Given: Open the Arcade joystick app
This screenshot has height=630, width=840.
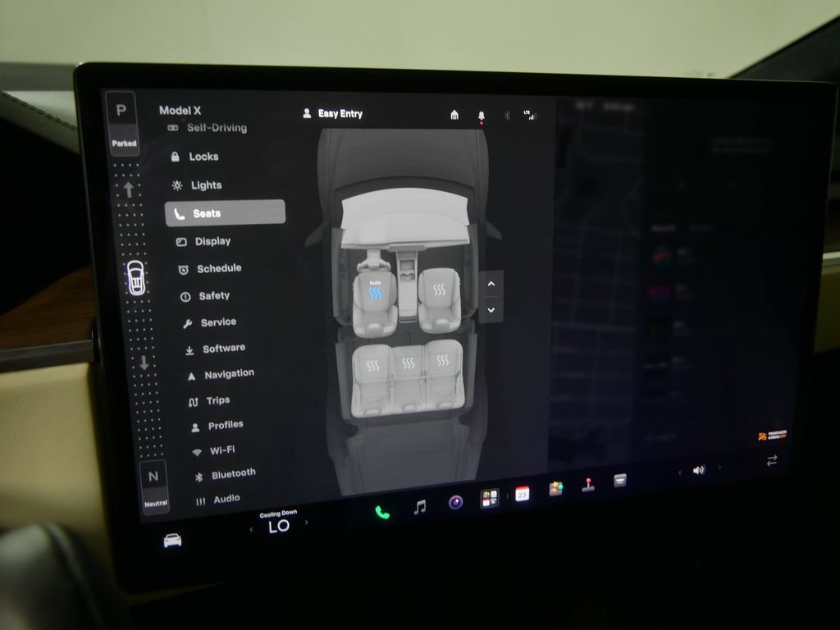Looking at the screenshot, I should coord(588,484).
